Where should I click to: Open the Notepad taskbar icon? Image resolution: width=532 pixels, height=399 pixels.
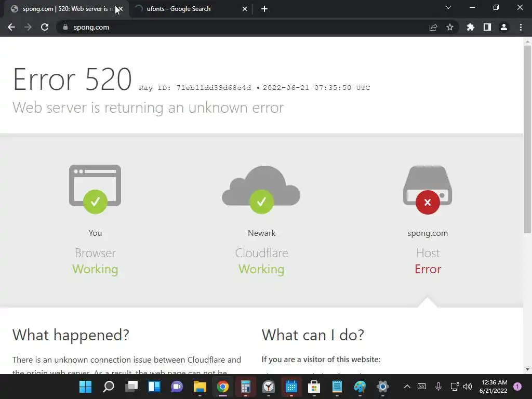coord(337,387)
